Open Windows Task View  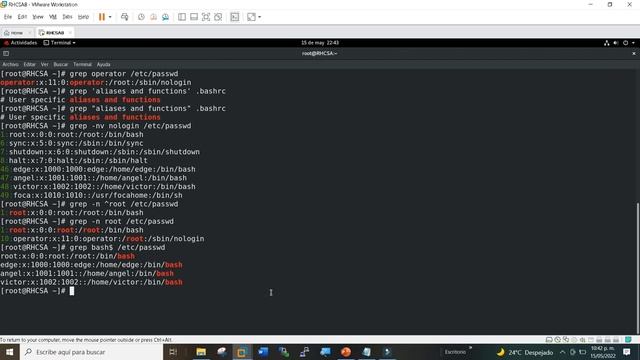(173, 352)
